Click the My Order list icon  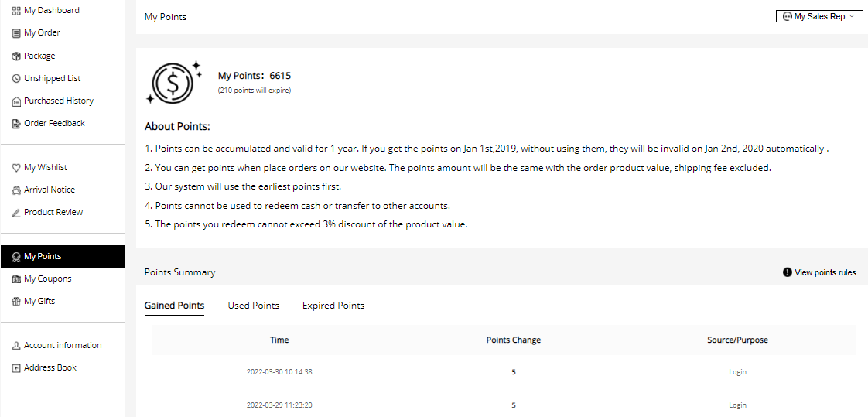tap(16, 33)
